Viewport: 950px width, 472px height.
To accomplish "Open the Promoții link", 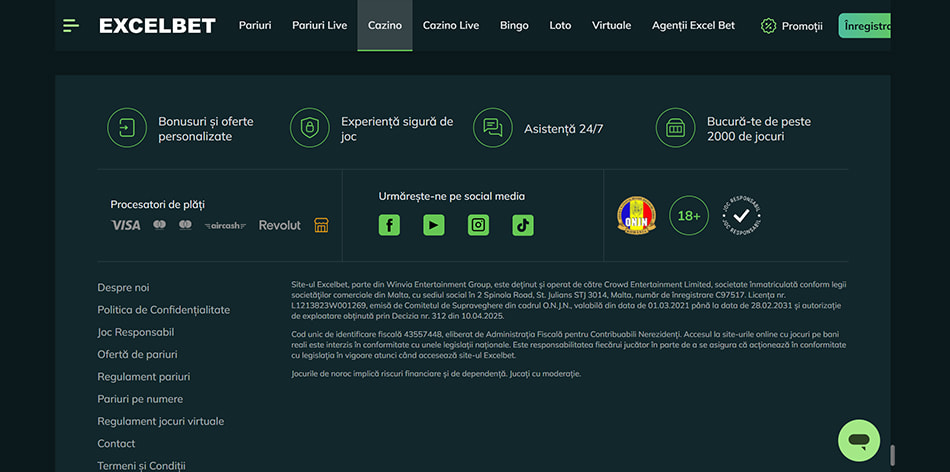I will [802, 26].
